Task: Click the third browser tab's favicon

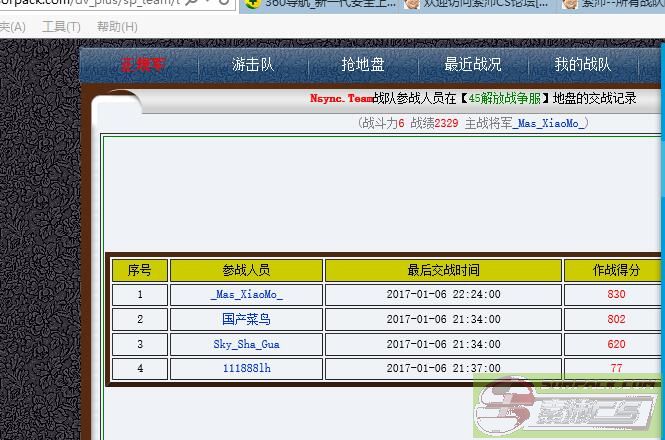Action: pos(569,5)
